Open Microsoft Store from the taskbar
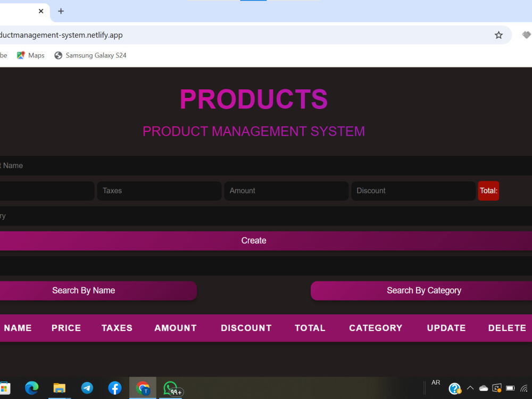This screenshot has height=399, width=532. tap(5, 388)
